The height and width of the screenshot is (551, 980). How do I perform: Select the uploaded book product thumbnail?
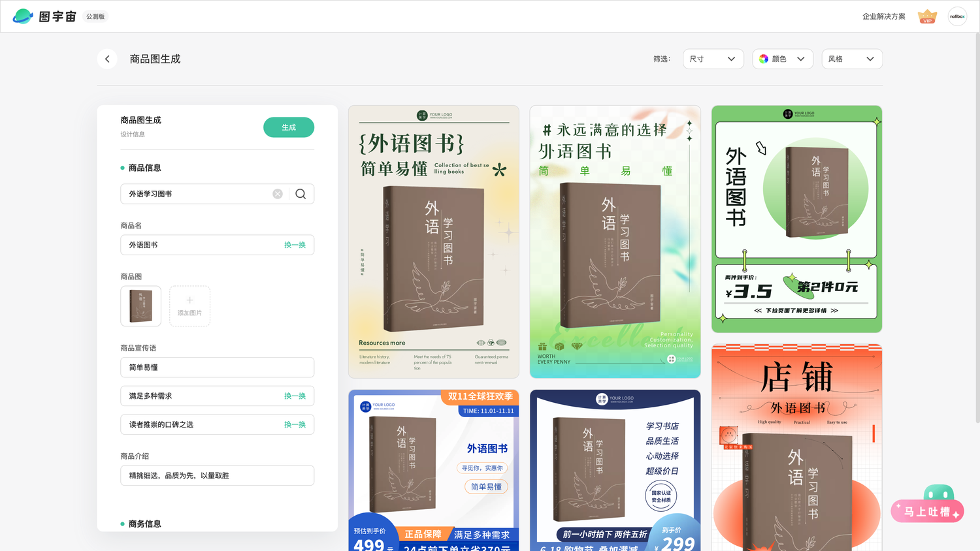[x=141, y=306]
